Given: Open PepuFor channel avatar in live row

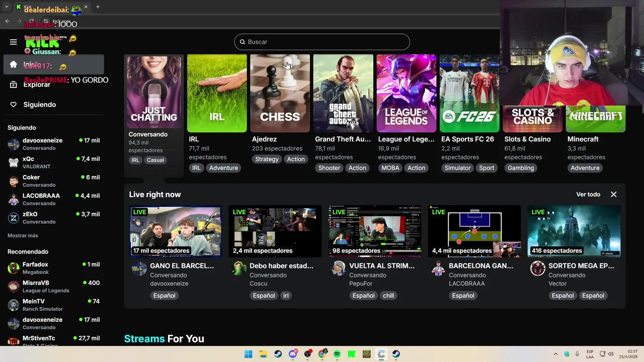Looking at the screenshot, I should coord(339,268).
